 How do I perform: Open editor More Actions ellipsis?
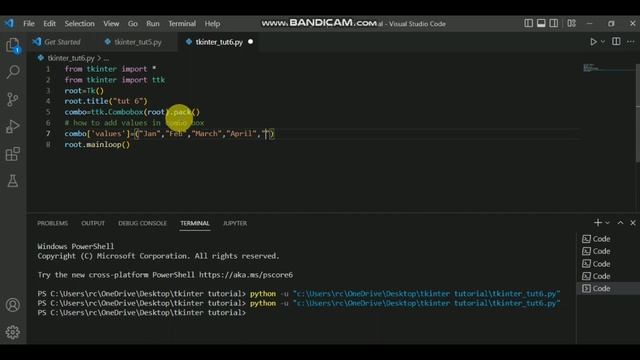(x=631, y=42)
